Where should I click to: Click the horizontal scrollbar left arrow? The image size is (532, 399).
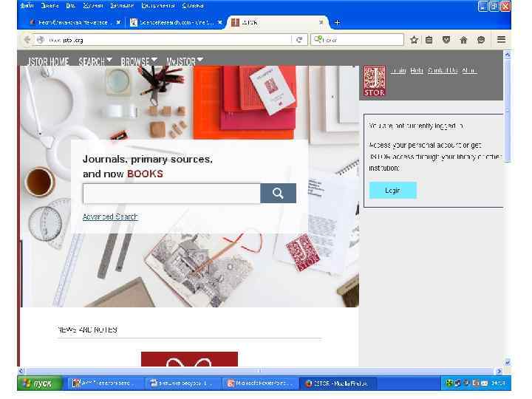click(x=21, y=371)
